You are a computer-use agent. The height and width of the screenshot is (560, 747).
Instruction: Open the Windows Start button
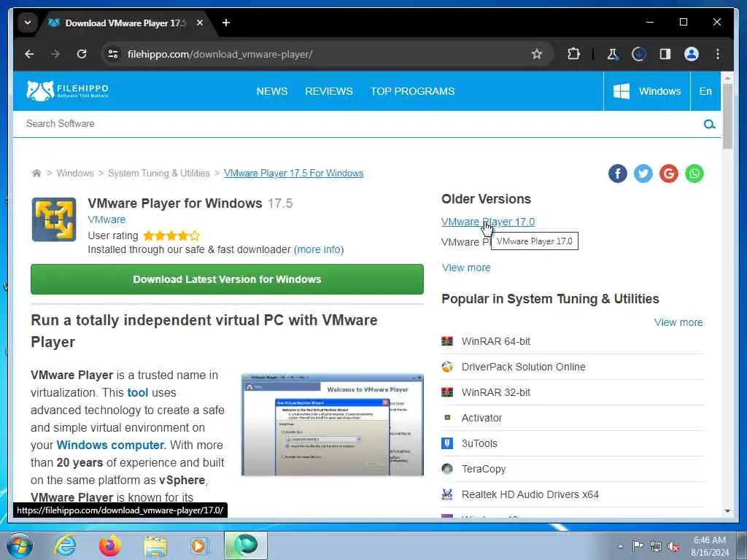[20, 545]
